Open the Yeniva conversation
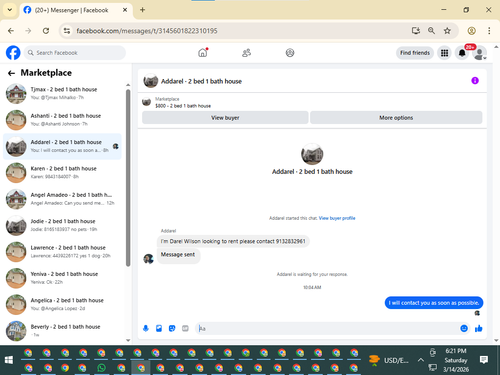 pyautogui.click(x=62, y=278)
